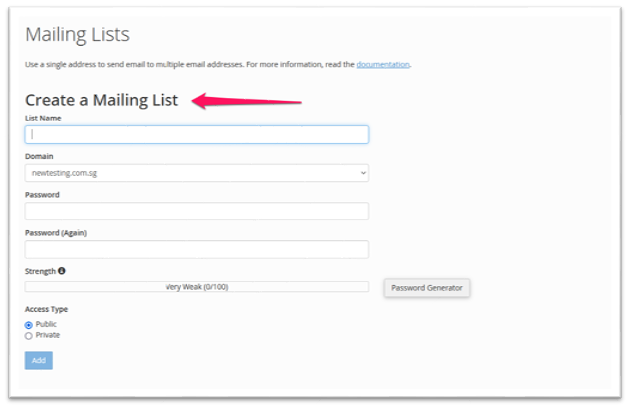Select the Private access type

[x=29, y=336]
